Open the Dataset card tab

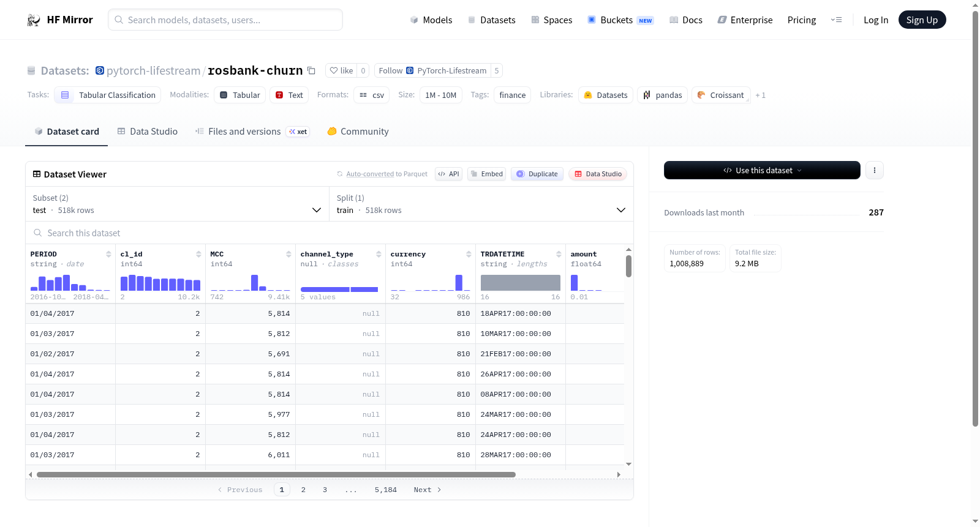click(x=66, y=131)
